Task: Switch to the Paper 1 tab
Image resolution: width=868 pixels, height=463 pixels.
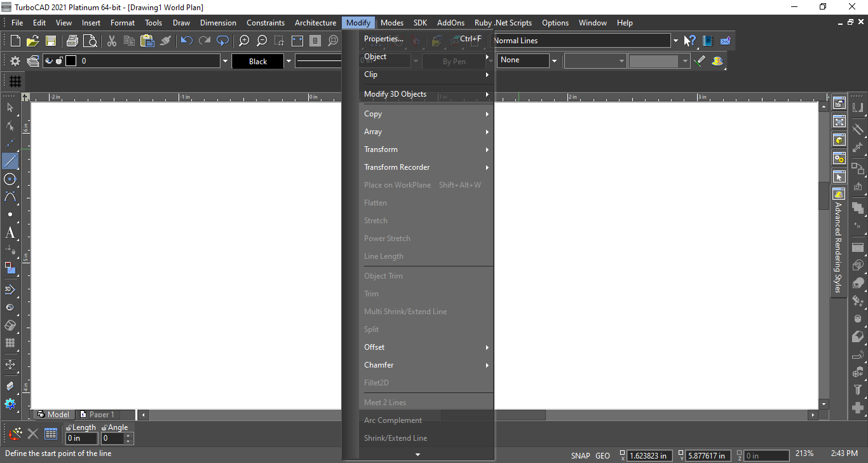Action: coord(97,414)
